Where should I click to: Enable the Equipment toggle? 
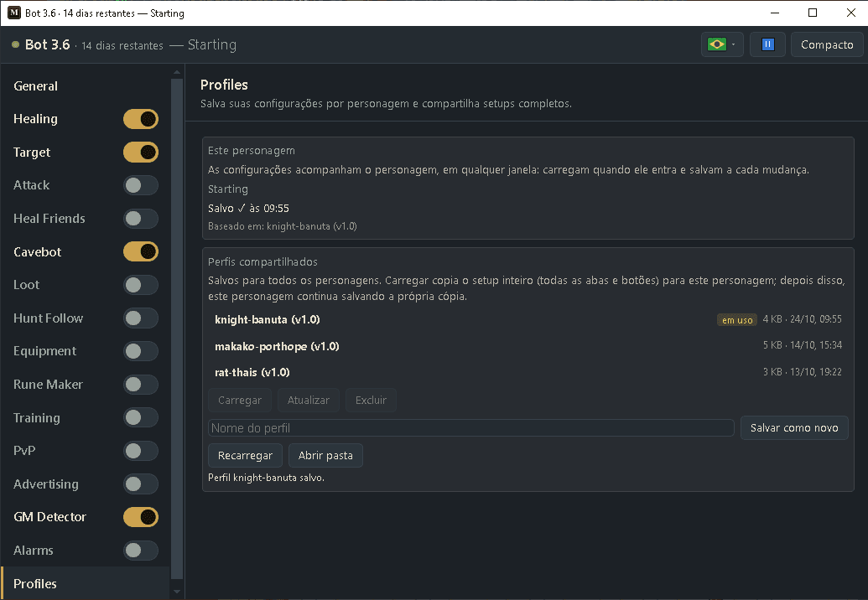(141, 351)
